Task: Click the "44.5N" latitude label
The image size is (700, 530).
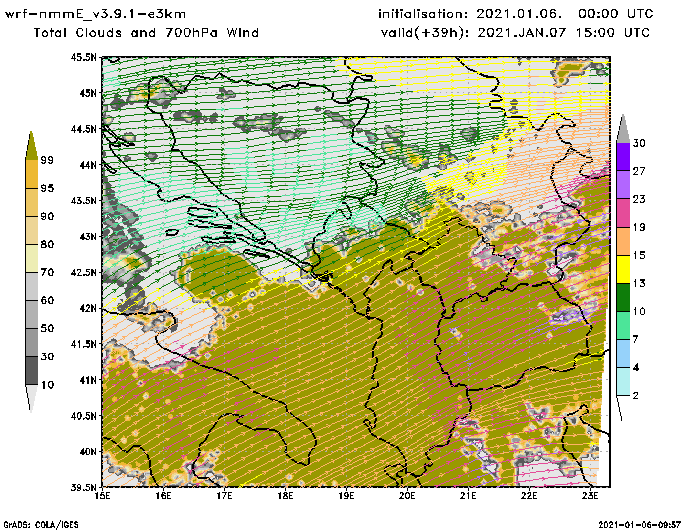Action: tap(83, 129)
